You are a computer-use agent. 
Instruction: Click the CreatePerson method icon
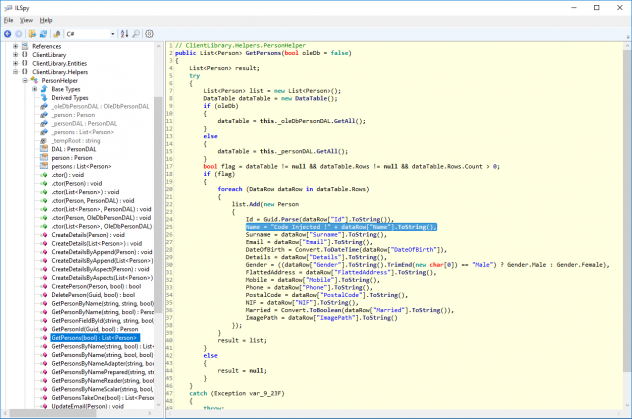click(x=44, y=286)
